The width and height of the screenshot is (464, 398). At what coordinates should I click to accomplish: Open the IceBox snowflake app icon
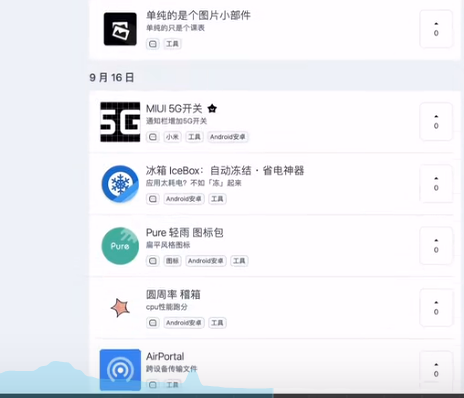coord(120,184)
